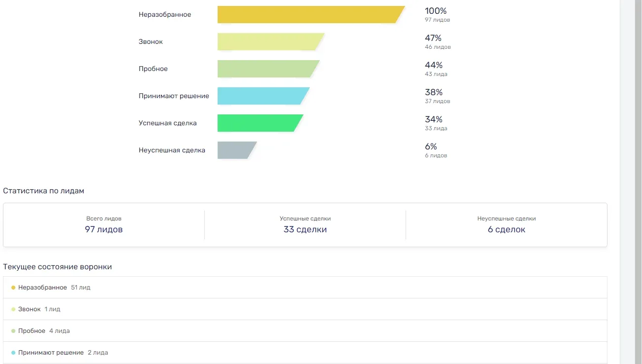Click the Всего лидов 97 лидов stat

[x=104, y=225]
